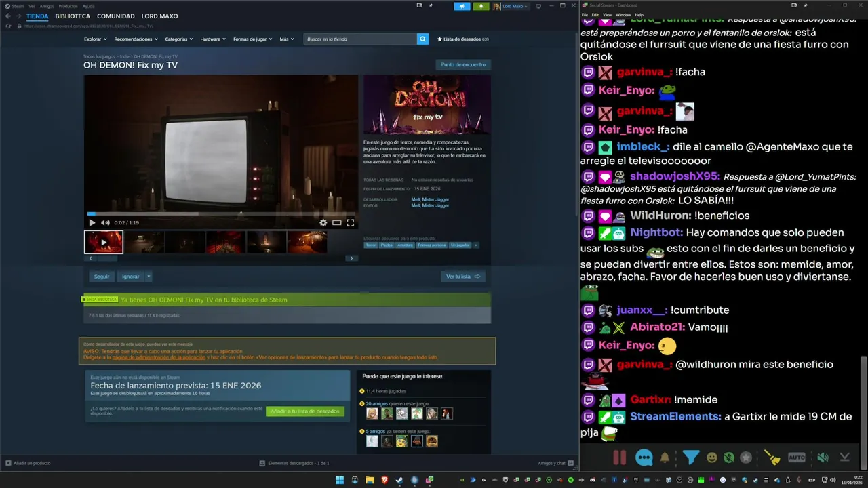Click the Steam search magnifier button
Viewport: 868px width, 488px height.
pyautogui.click(x=422, y=39)
